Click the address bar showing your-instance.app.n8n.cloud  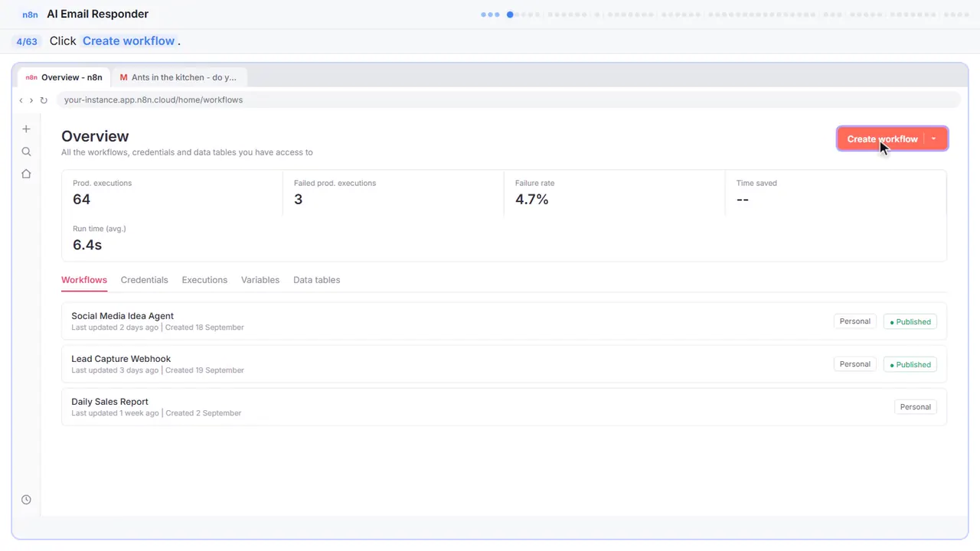[508, 100]
